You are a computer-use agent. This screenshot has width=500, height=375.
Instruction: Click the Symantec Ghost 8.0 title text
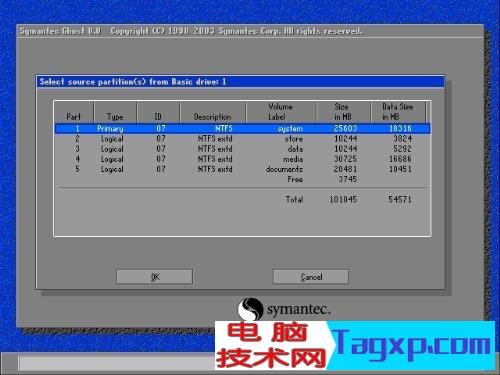click(x=60, y=31)
